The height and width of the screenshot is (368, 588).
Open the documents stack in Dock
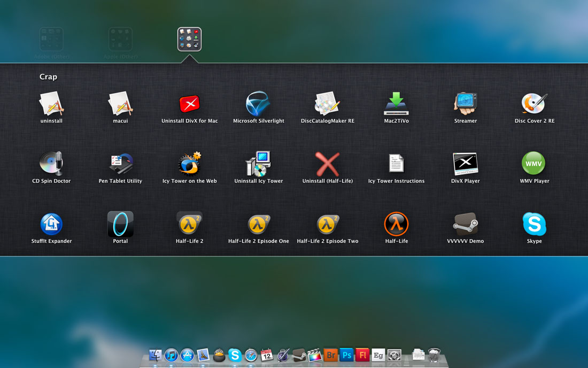(x=418, y=355)
